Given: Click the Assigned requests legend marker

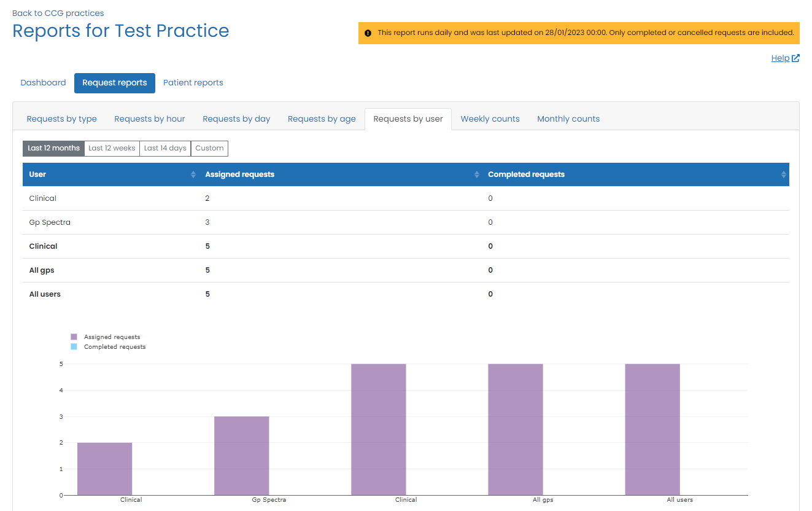Looking at the screenshot, I should (x=74, y=337).
